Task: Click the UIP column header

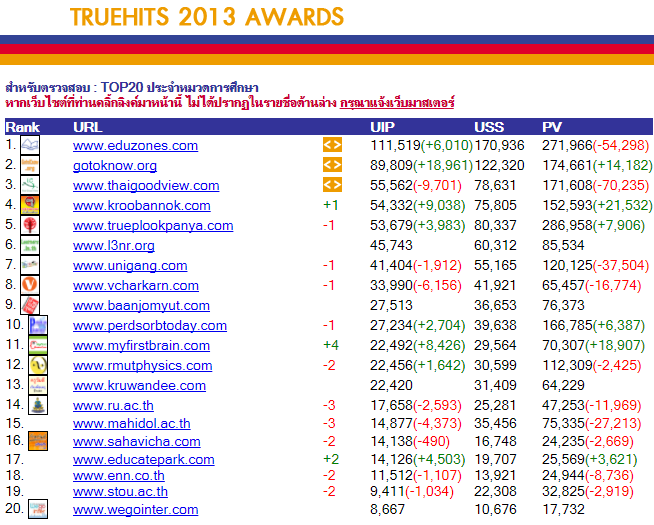Action: (x=382, y=127)
